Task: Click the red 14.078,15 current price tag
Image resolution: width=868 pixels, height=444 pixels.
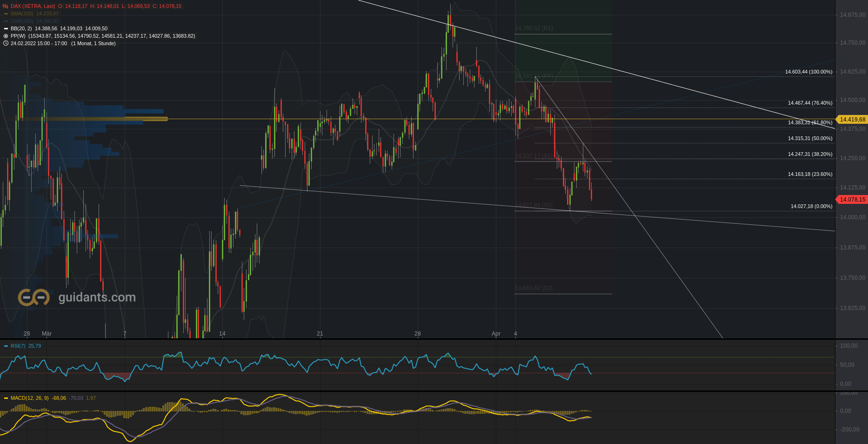Action: (x=852, y=200)
